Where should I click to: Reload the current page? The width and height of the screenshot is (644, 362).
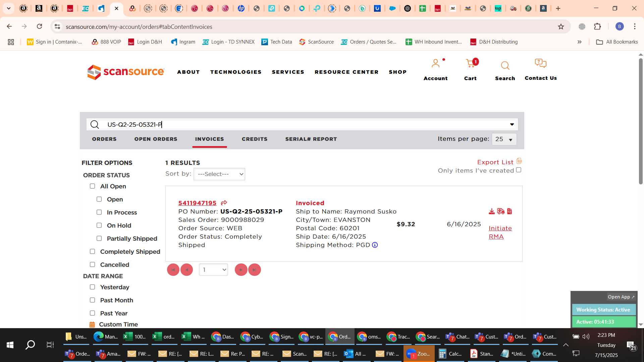coord(39,26)
